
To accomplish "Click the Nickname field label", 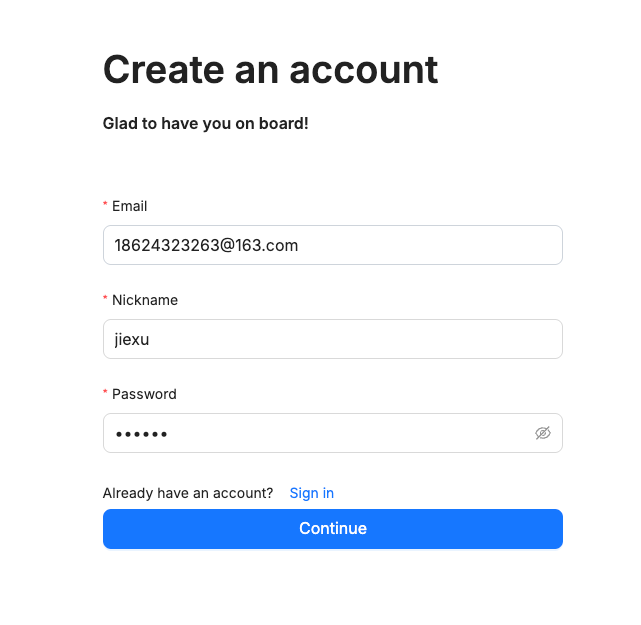I will 144,300.
